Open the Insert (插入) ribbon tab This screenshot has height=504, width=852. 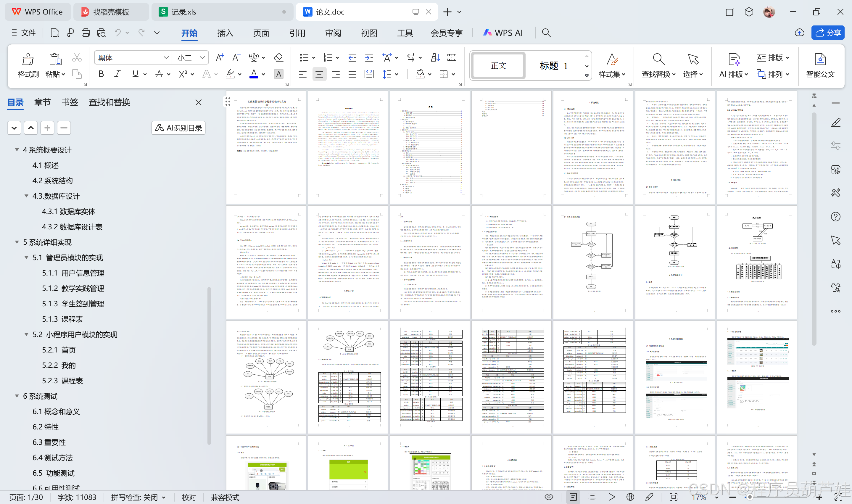click(x=225, y=33)
